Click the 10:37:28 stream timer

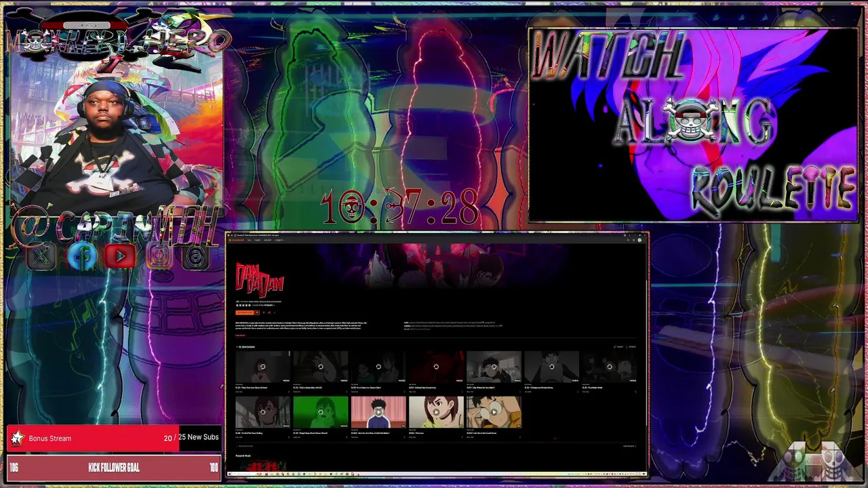coord(400,207)
